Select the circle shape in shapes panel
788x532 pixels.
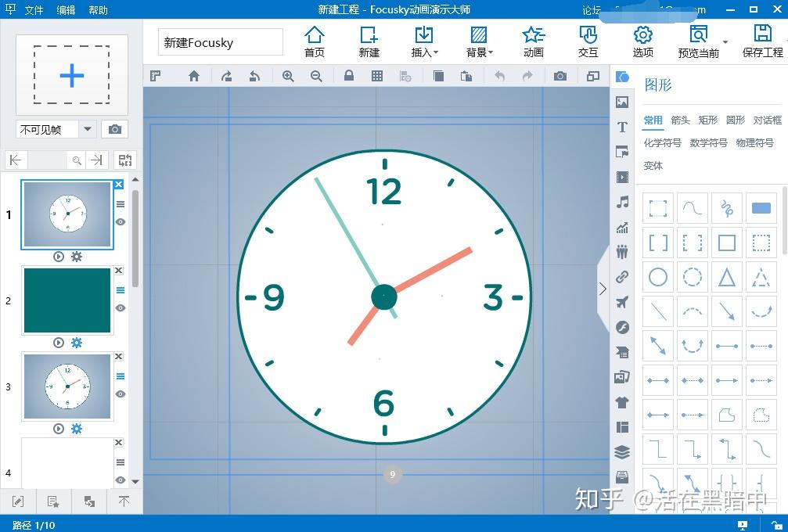click(658, 277)
